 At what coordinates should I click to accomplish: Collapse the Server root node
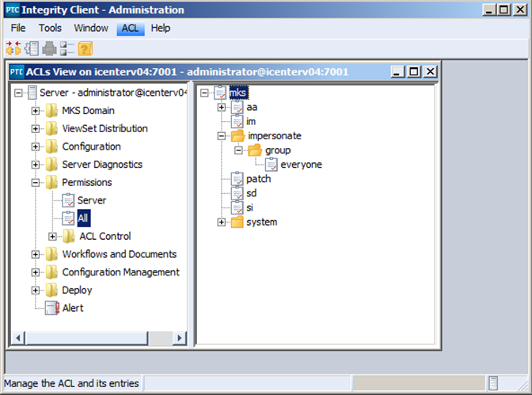click(18, 93)
